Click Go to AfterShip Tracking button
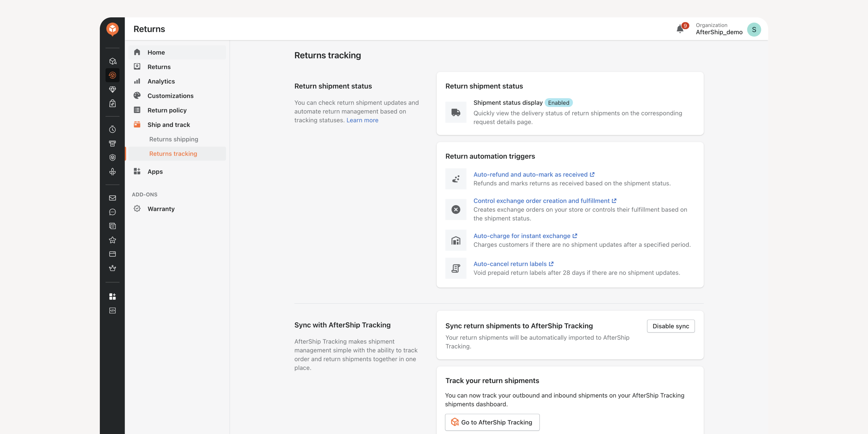The image size is (868, 434). (492, 422)
